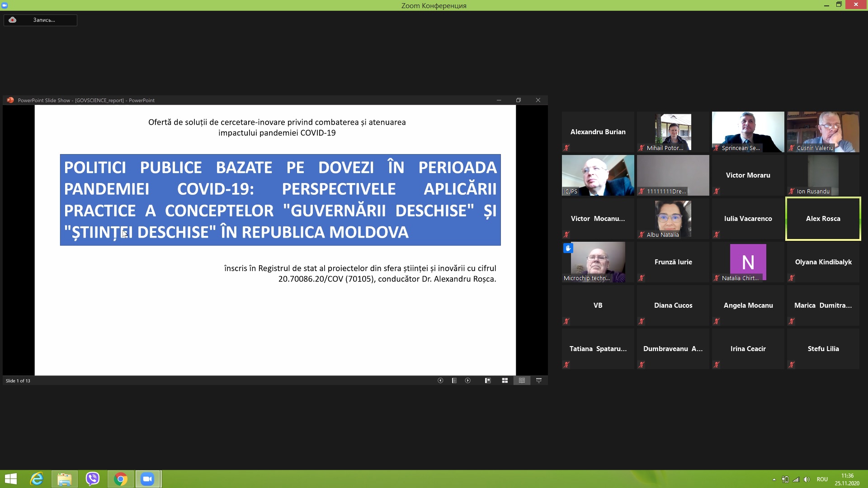The height and width of the screenshot is (488, 868).
Task: Select Mihail Potor... video tile
Action: click(x=673, y=132)
